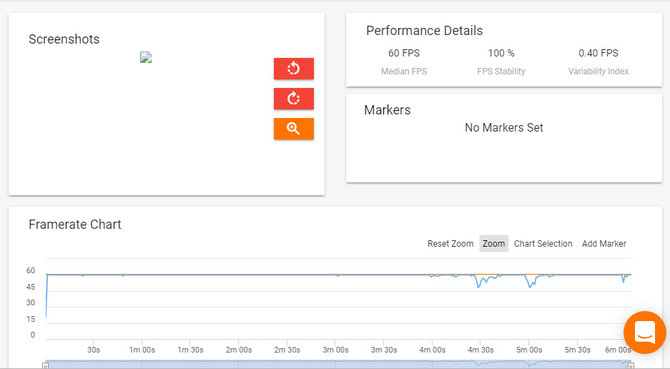Open the orange magnifier zoom button
This screenshot has height=369, width=670.
pos(294,129)
